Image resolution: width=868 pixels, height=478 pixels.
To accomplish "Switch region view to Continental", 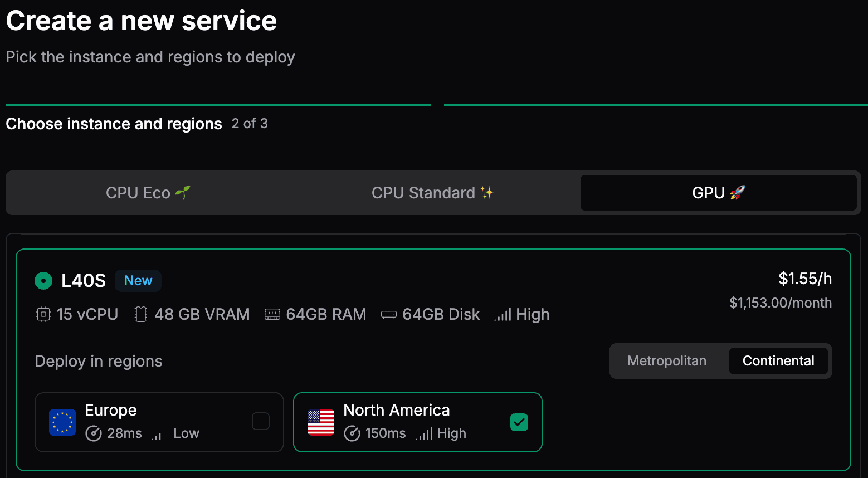I will click(778, 361).
